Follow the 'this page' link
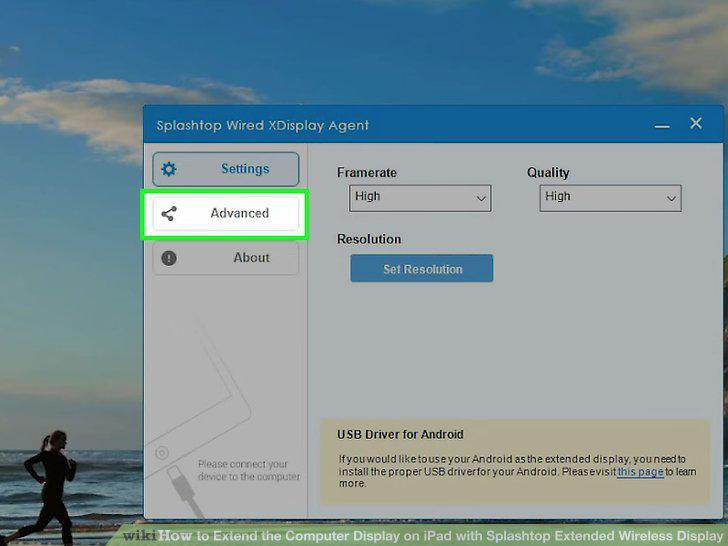 pos(640,472)
